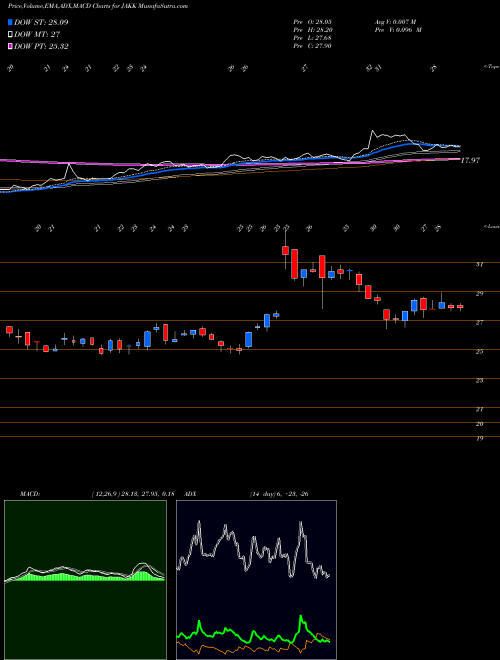The width and height of the screenshot is (500, 660).
Task: Click the 31 price axis label
Action: coord(479,264)
